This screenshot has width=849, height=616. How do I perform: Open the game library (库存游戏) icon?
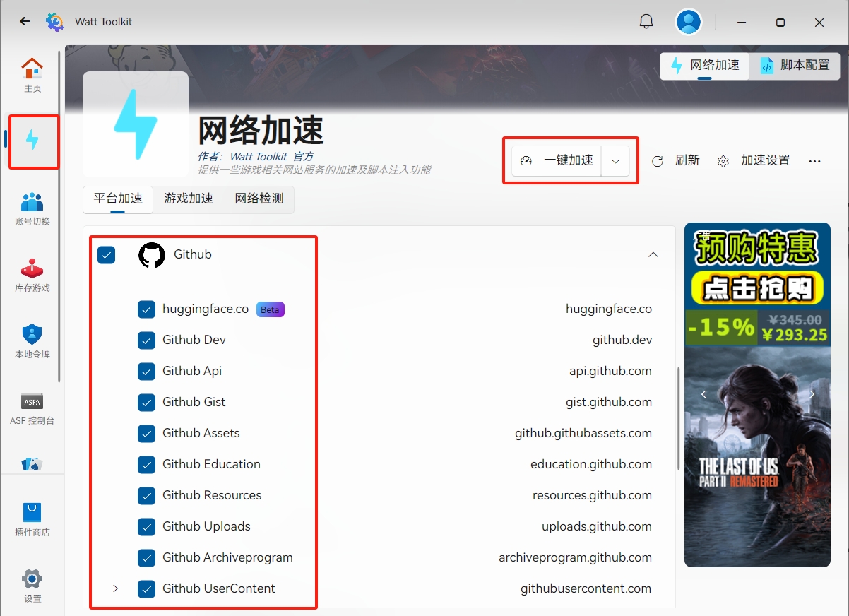click(x=32, y=275)
